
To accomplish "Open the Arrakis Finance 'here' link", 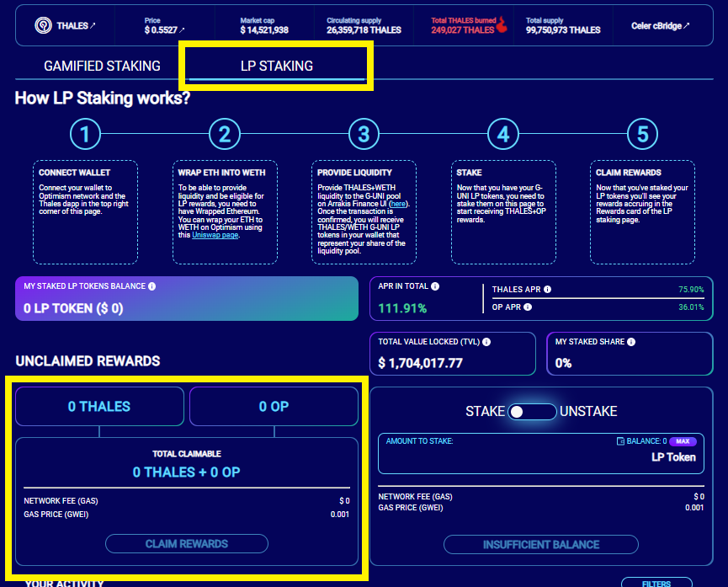I will click(398, 204).
